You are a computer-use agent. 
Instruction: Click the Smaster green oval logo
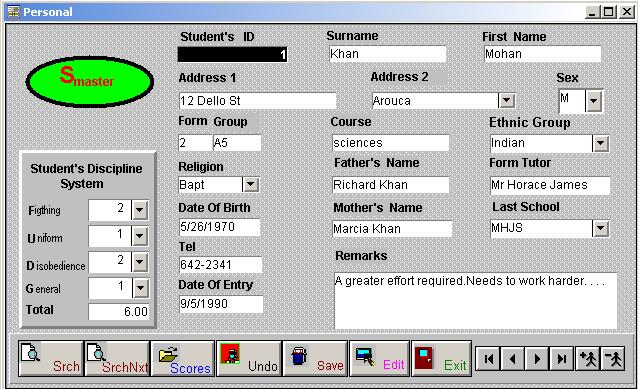tap(90, 81)
